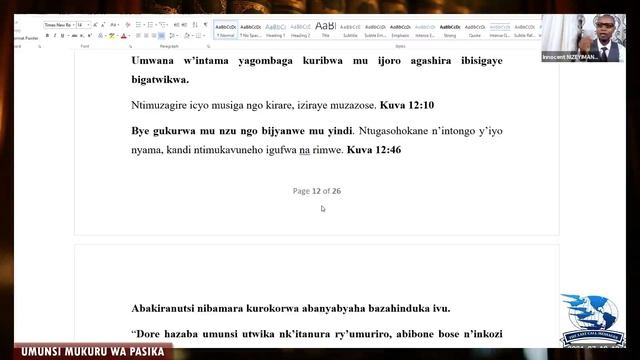Image resolution: width=640 pixels, height=360 pixels.
Task: Apply Superscript formatting
Action: (x=90, y=36)
